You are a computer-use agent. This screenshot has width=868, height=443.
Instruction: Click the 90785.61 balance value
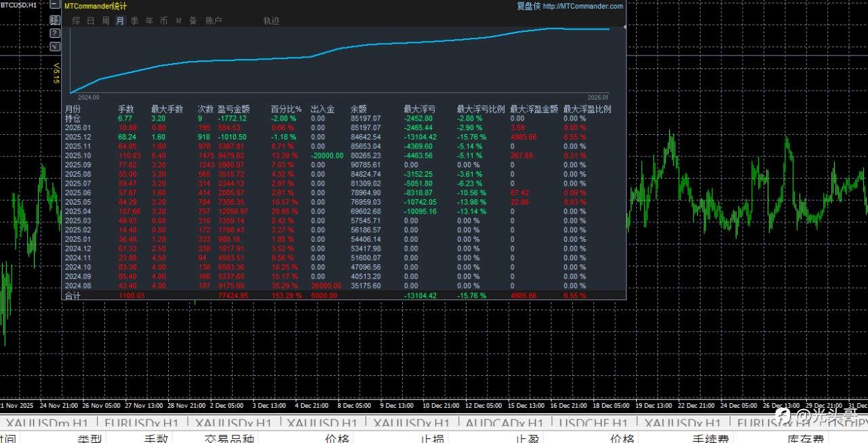click(x=366, y=165)
